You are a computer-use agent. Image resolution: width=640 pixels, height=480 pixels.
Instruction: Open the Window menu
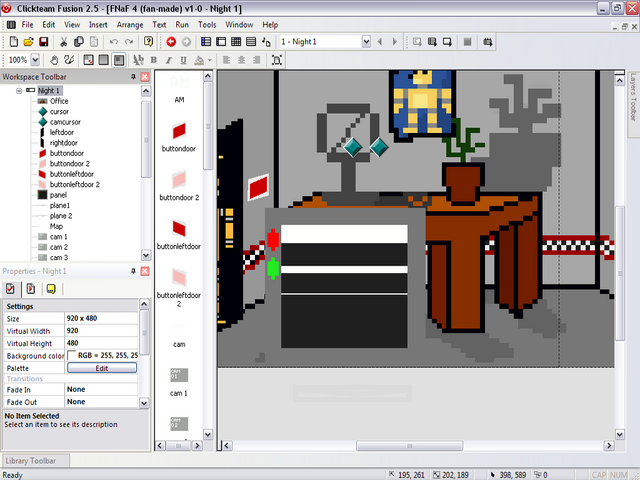pyautogui.click(x=239, y=25)
